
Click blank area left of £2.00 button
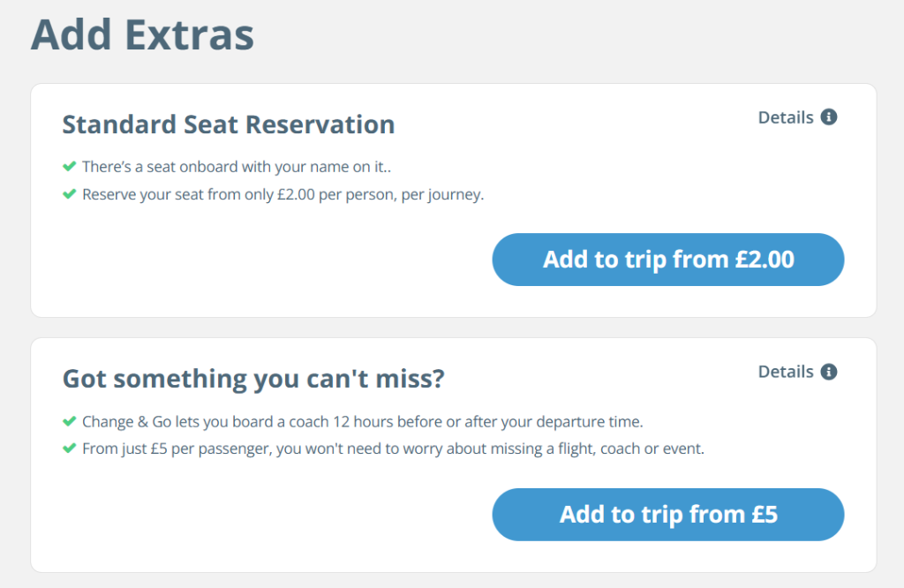[x=265, y=260]
